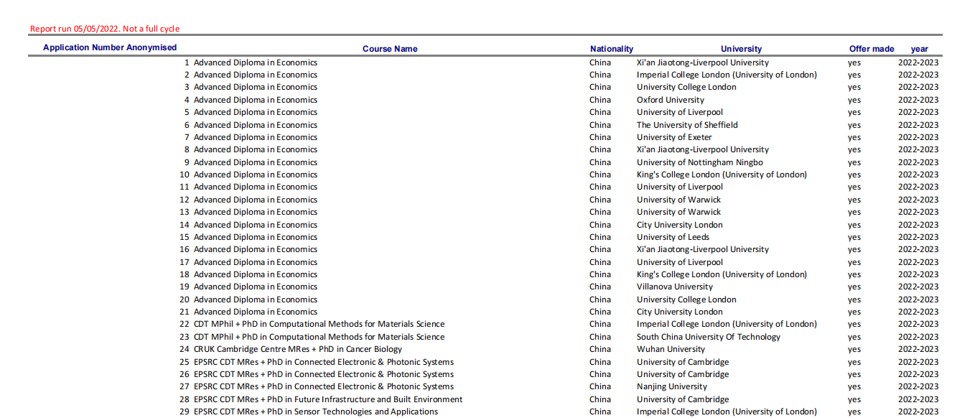Click CRUK Cambridge Centre MRes course name

coord(298,349)
